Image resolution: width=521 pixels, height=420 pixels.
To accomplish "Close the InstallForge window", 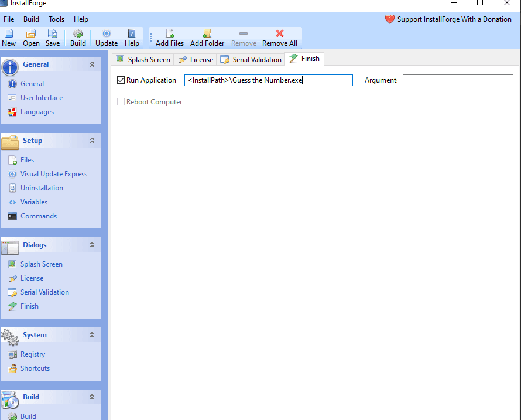I will 507,3.
